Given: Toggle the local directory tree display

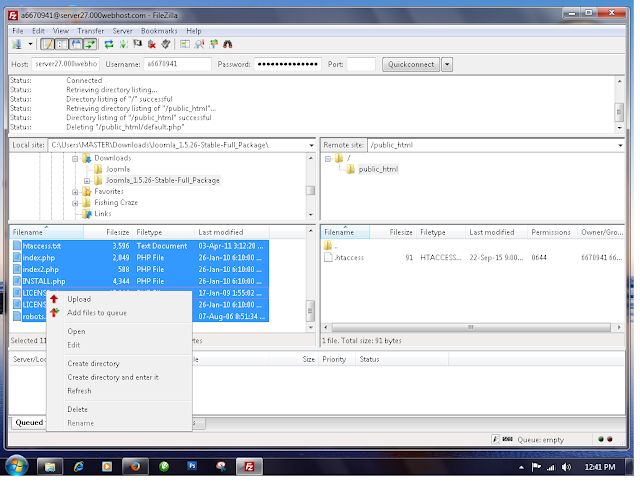Looking at the screenshot, I should [x=62, y=44].
